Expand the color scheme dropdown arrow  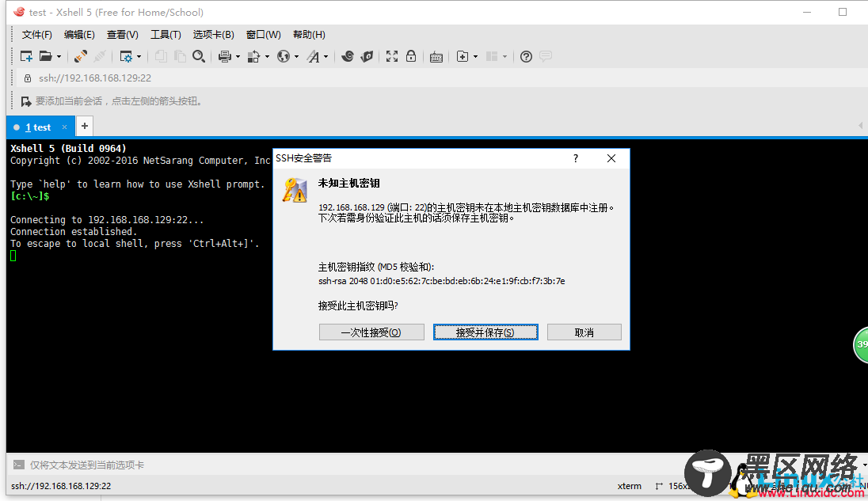pos(268,56)
